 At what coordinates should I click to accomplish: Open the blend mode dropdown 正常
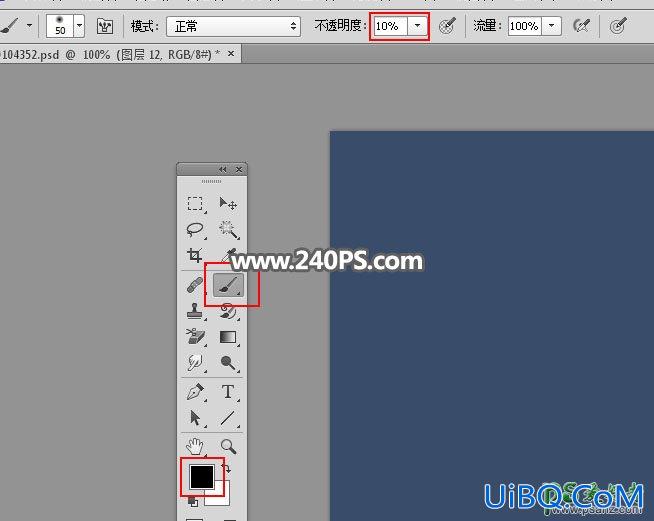click(x=233, y=26)
